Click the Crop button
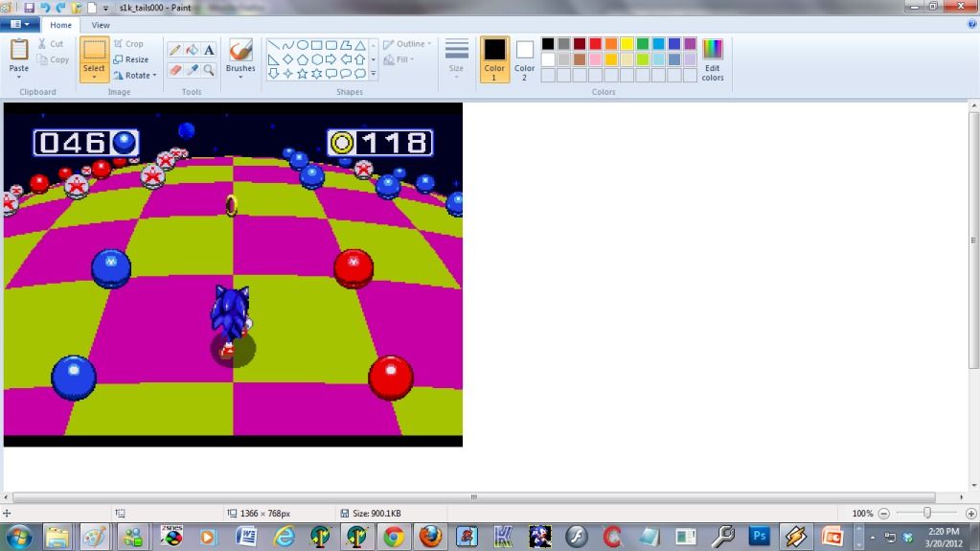This screenshot has height=551, width=980. [128, 44]
